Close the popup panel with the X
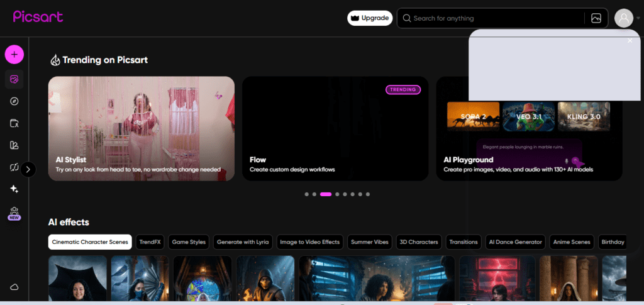 pos(630,40)
